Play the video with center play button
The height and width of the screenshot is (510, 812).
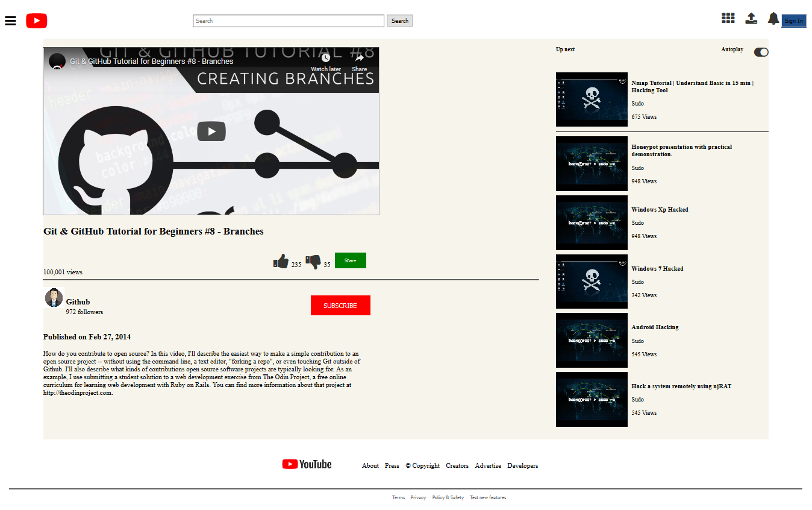[211, 131]
